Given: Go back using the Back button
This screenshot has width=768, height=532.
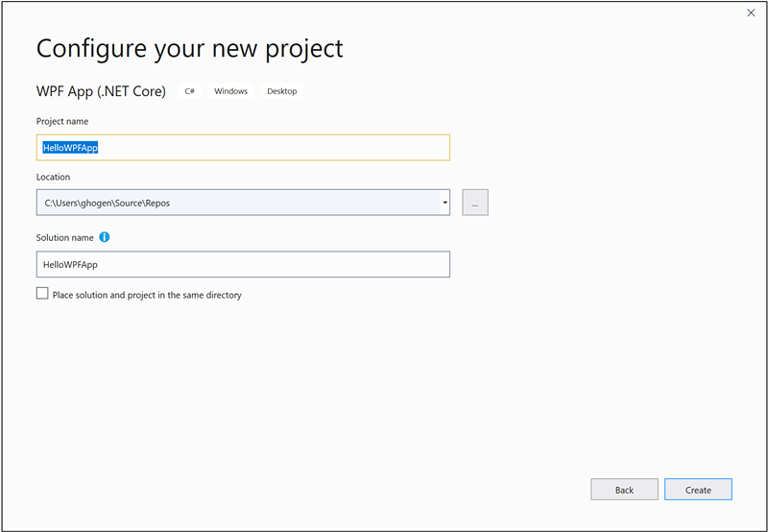Looking at the screenshot, I should click(x=624, y=490).
